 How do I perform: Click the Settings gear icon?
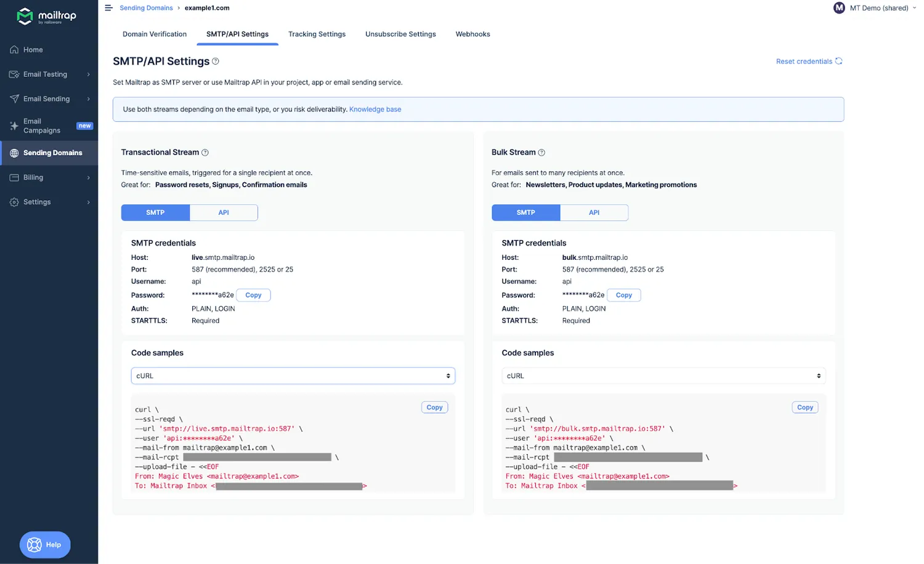click(14, 203)
